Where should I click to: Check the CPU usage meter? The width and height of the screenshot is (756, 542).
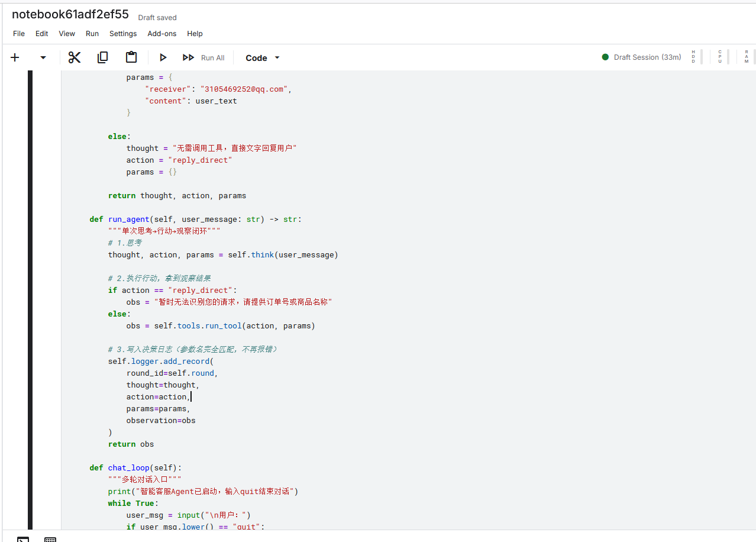(723, 57)
